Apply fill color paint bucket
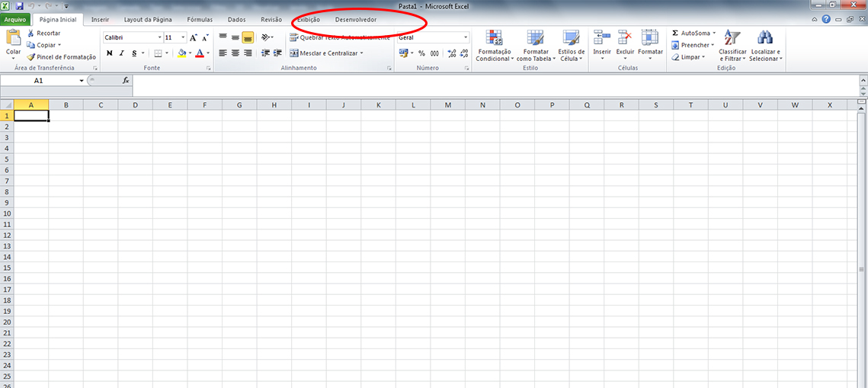Viewport: 868px width, 388px height. (x=182, y=53)
